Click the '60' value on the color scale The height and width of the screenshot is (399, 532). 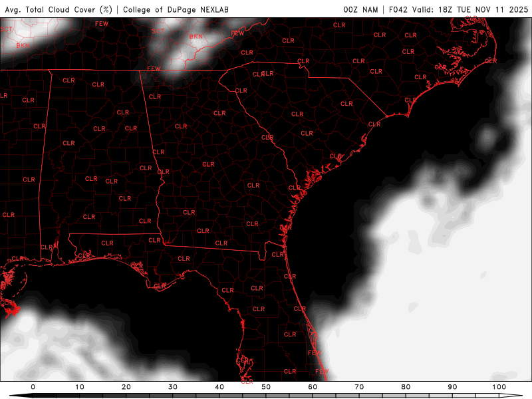[313, 387]
